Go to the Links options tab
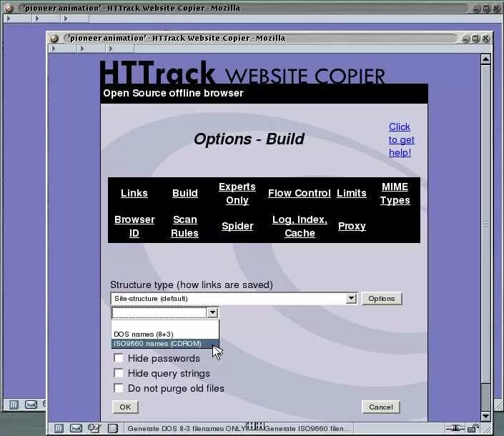504x436 pixels. pos(134,193)
